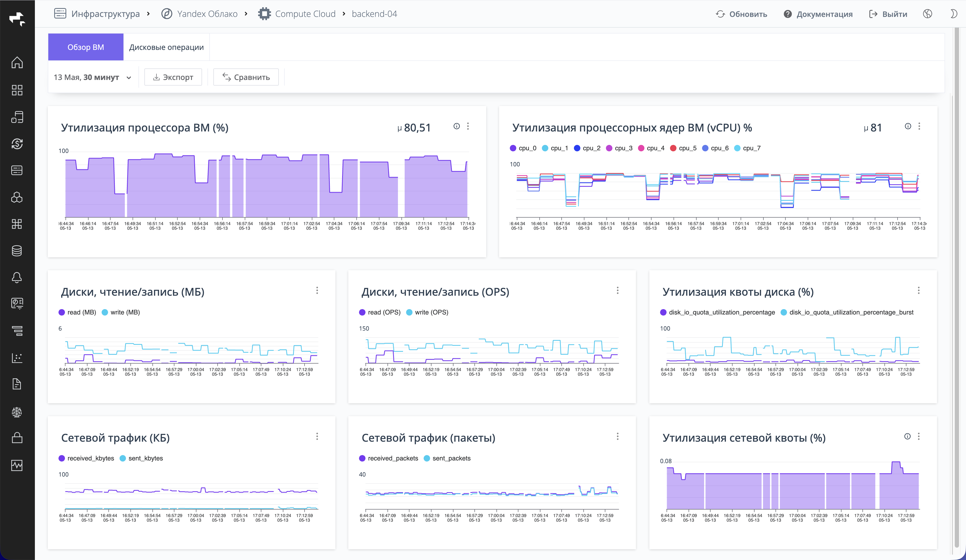The width and height of the screenshot is (966, 560).
Task: Click Обновить to refresh
Action: 741,14
